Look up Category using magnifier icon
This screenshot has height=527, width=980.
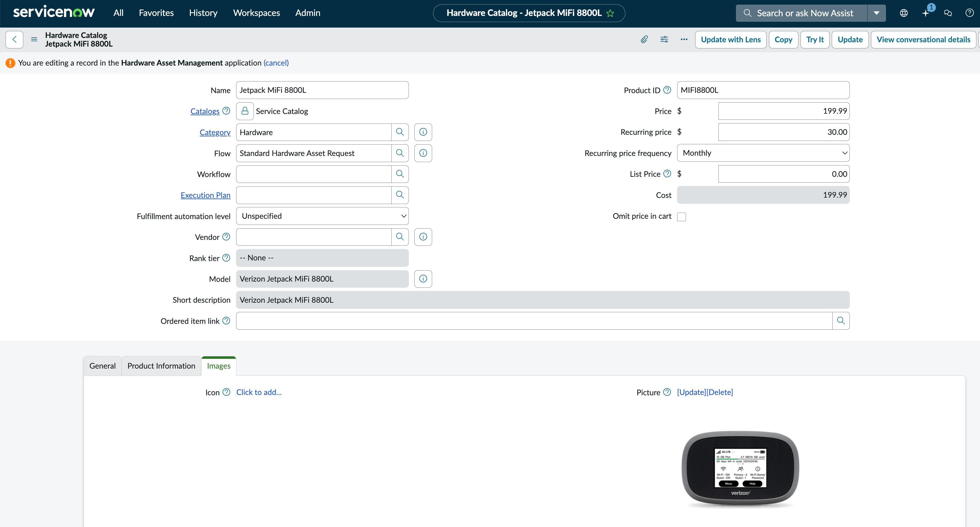(400, 132)
